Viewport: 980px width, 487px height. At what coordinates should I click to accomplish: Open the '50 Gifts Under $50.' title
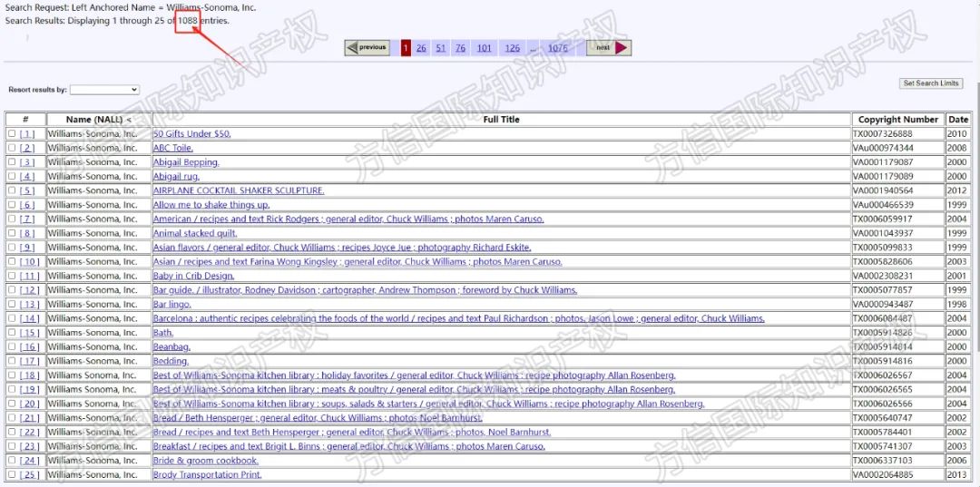tap(192, 133)
